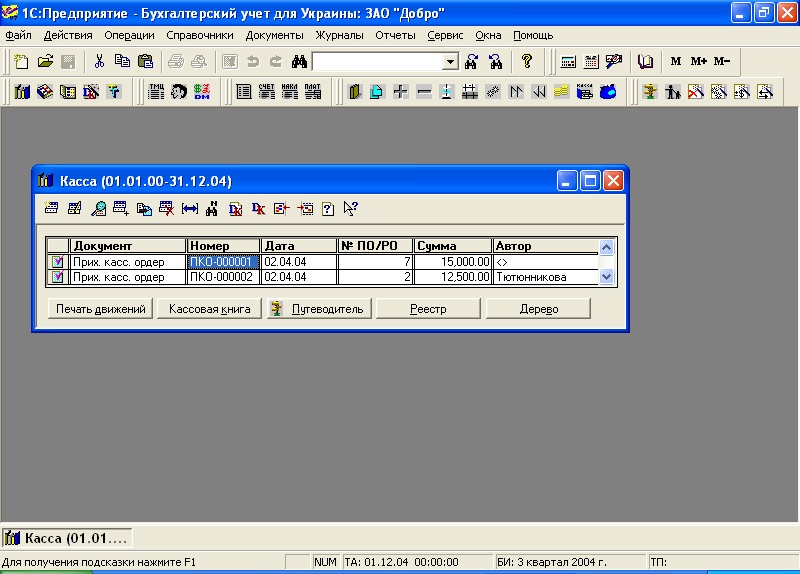Open the Файл menu
Viewport: 800px width, 574px height.
18,35
